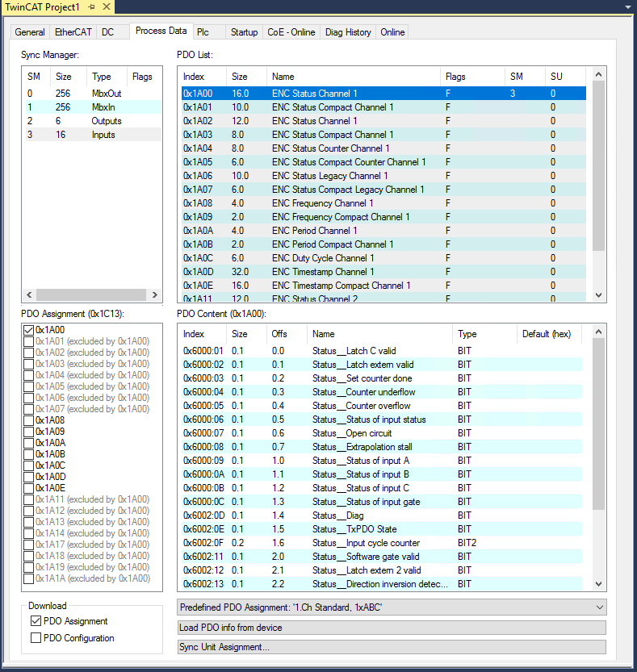Select PDO 0x1A08 ENC Frequency Channel 1
Screen dimensions: 637x672
point(383,203)
